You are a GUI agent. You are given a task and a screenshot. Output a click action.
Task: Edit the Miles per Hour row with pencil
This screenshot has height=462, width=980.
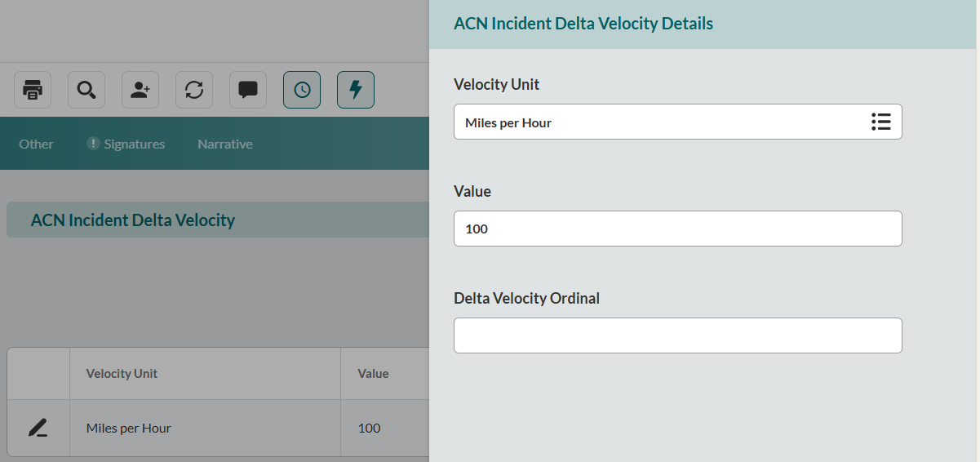pos(38,428)
